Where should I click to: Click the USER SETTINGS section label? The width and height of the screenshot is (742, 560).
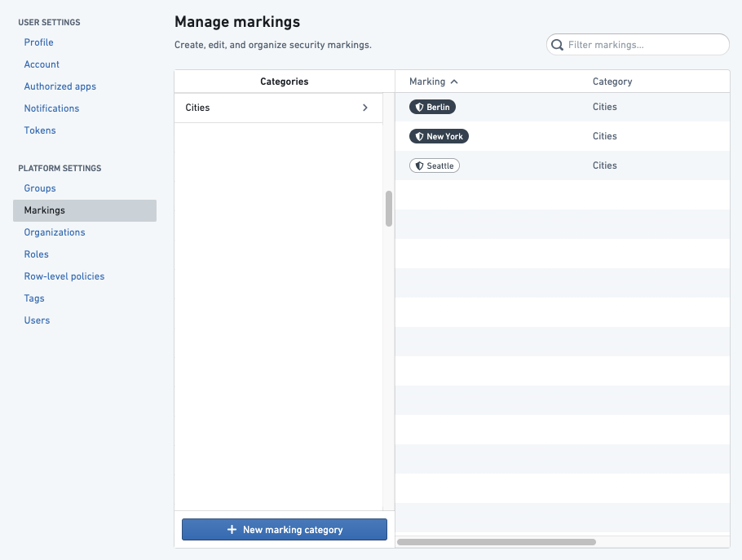49,22
